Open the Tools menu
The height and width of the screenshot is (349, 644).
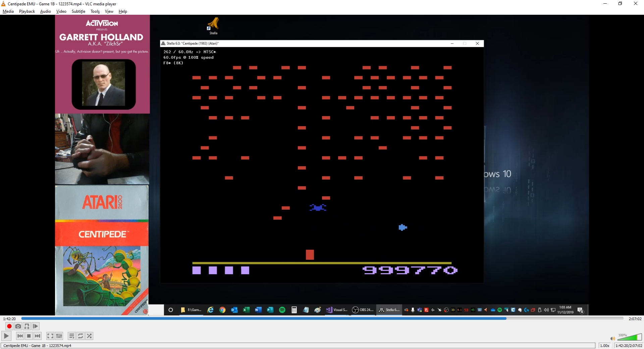(95, 11)
